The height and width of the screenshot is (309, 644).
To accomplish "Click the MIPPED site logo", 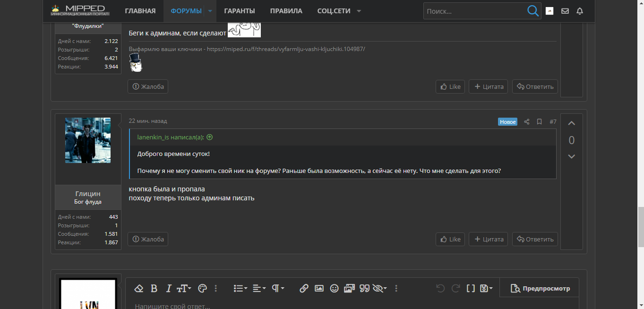I will (80, 10).
